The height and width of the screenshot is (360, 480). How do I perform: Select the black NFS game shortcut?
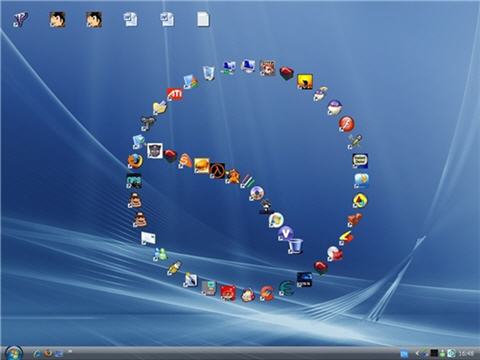[134, 181]
